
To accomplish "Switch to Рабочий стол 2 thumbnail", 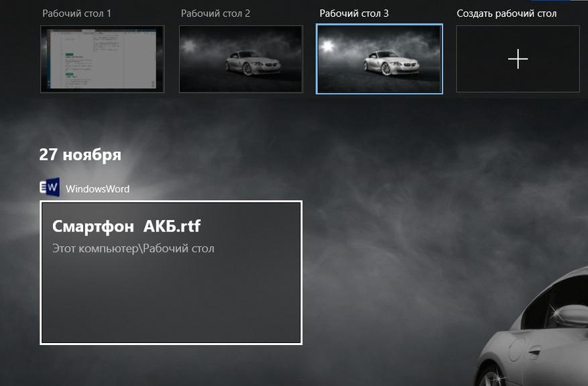I will coord(241,59).
